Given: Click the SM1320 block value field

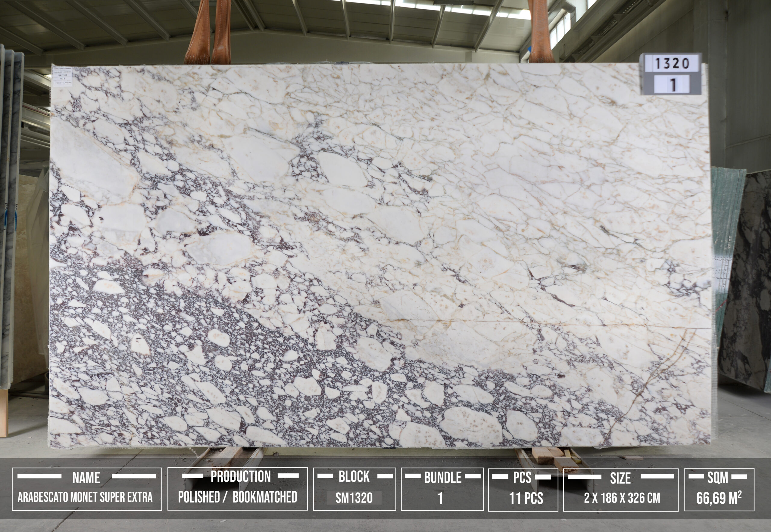Looking at the screenshot, I should pos(354,498).
